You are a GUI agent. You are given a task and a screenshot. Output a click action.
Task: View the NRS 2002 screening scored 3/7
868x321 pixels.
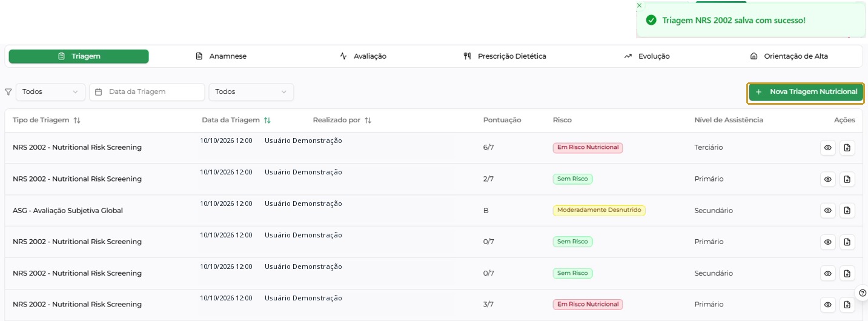point(827,305)
